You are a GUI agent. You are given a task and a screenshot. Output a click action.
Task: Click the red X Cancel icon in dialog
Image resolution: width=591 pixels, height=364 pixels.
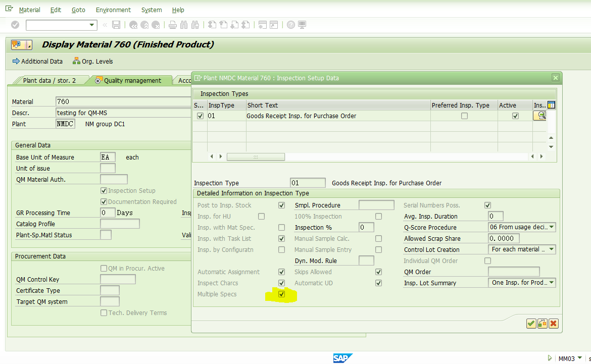554,324
